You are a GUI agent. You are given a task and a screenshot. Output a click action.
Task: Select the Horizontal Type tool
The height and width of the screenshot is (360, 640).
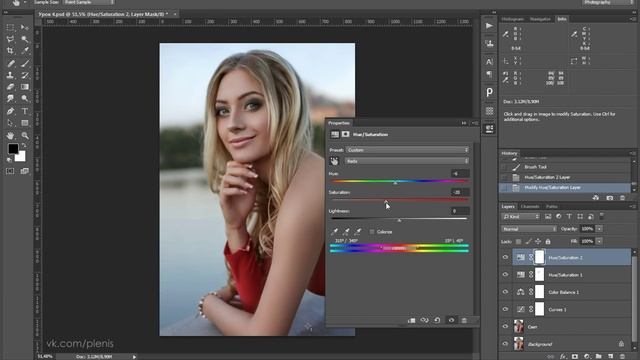[x=24, y=111]
